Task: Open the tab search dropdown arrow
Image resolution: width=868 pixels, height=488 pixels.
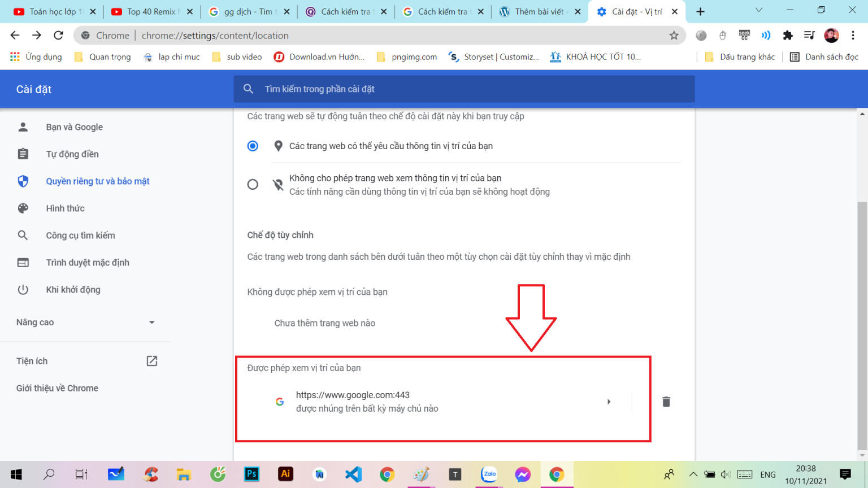Action: pos(758,11)
